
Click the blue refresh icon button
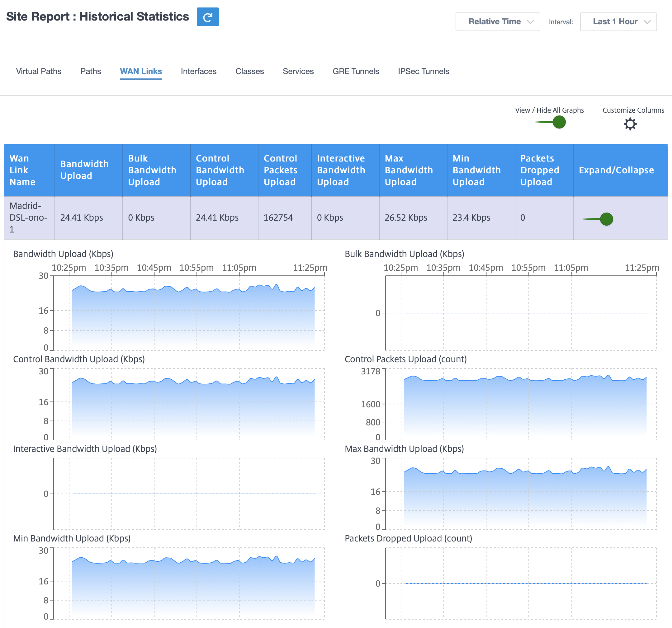(x=208, y=16)
